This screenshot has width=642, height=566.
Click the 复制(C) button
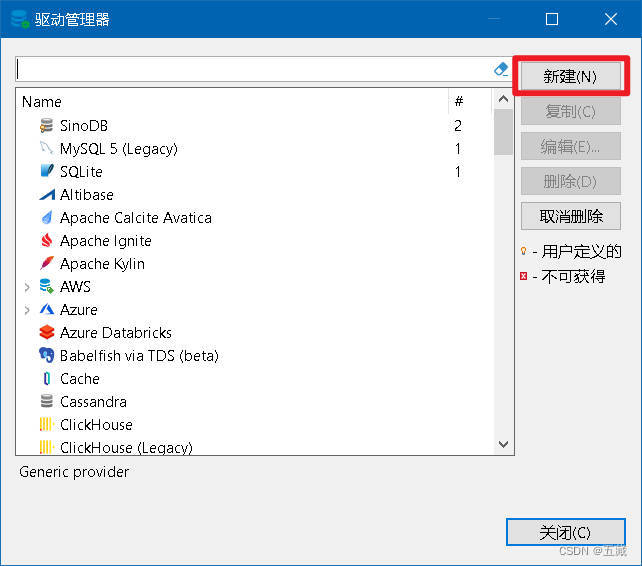[570, 111]
